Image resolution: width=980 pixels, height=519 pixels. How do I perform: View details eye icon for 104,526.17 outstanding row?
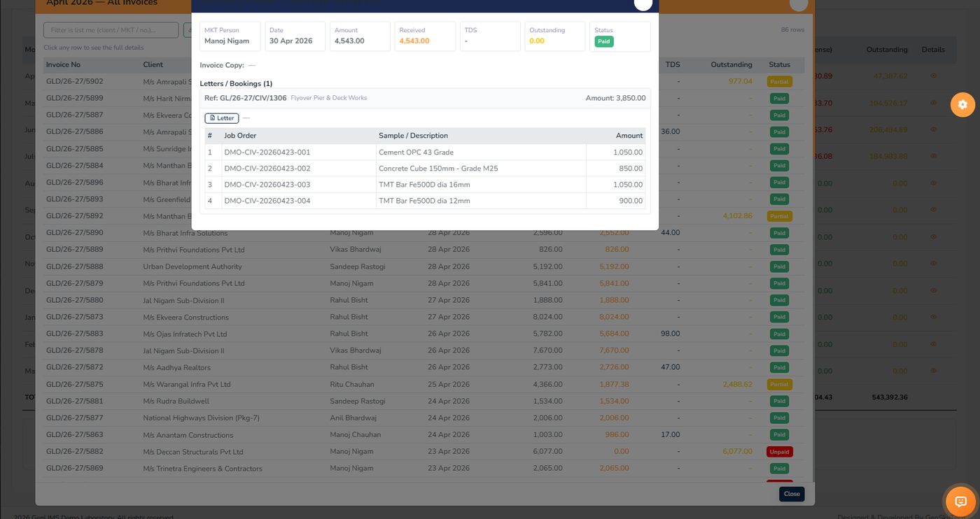[x=933, y=103]
